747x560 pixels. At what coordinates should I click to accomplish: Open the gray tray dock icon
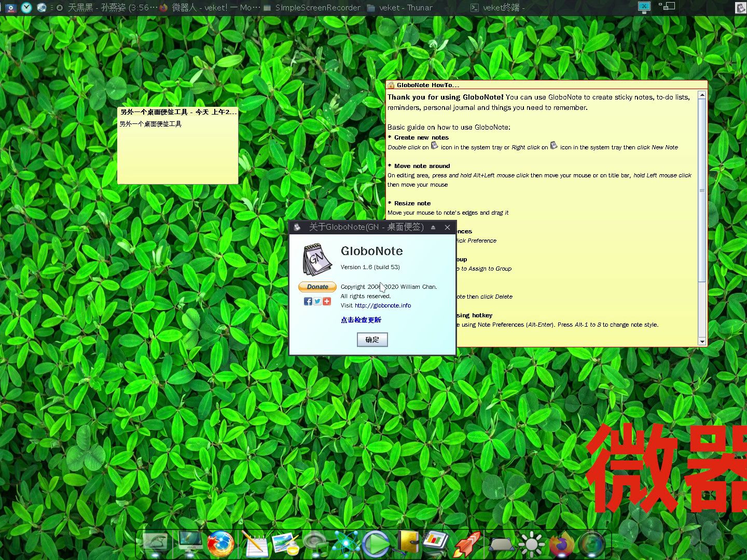[502, 545]
